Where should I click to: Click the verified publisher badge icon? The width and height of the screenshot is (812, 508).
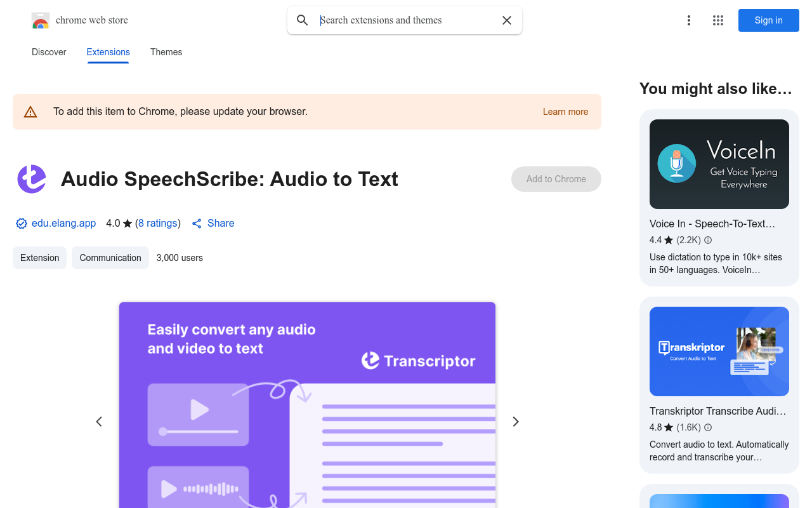pos(22,224)
